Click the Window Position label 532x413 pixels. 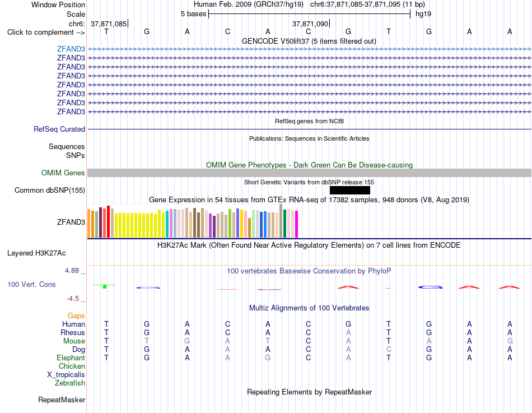point(58,4)
